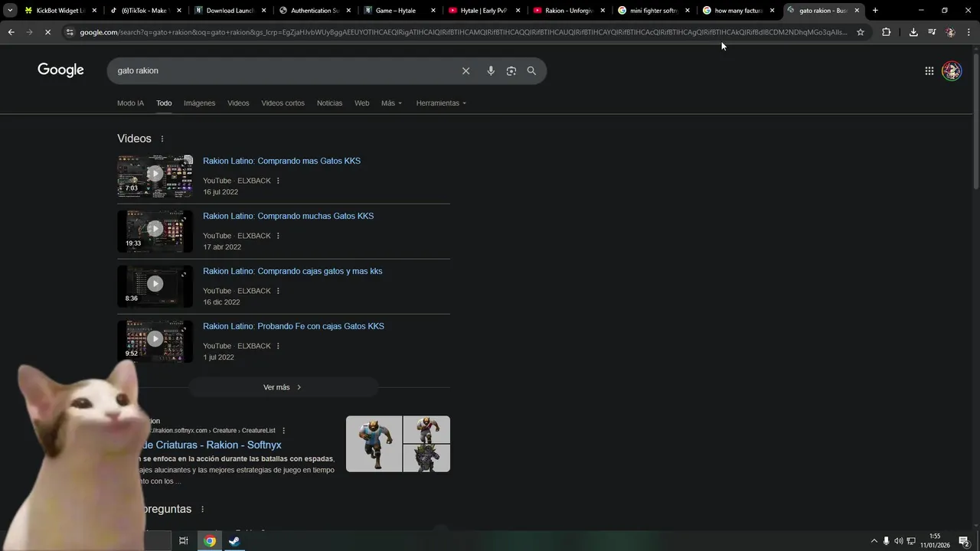Play the 8:36 video thumbnail
980x551 pixels.
click(x=155, y=286)
